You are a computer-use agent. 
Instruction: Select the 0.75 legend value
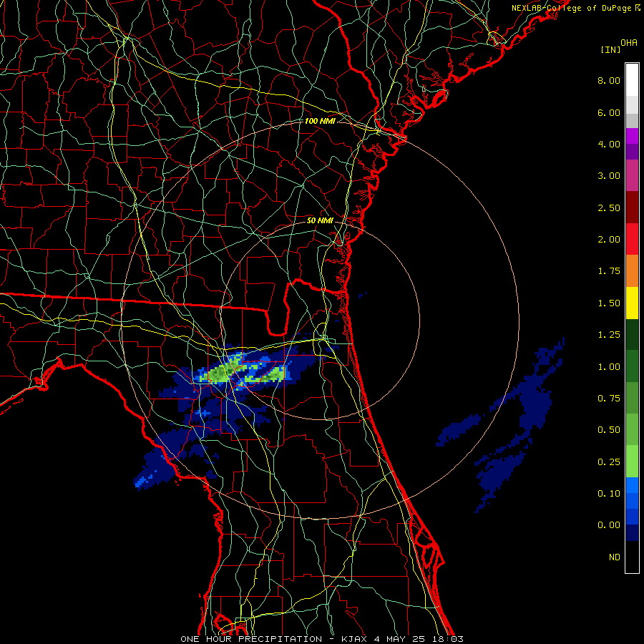[609, 399]
